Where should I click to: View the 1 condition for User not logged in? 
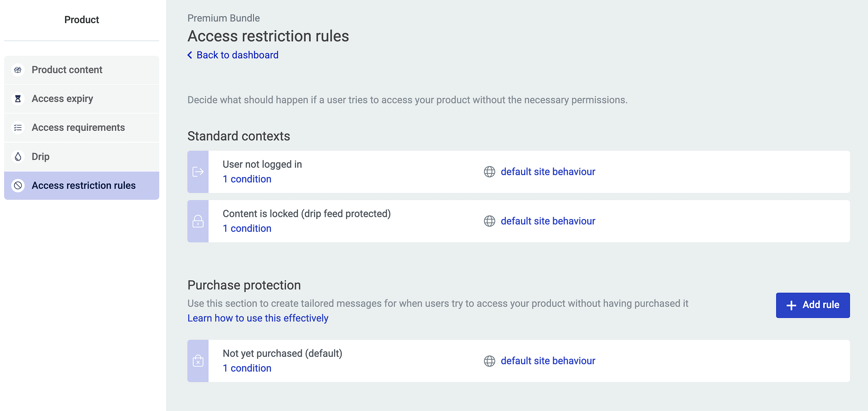[x=247, y=179]
